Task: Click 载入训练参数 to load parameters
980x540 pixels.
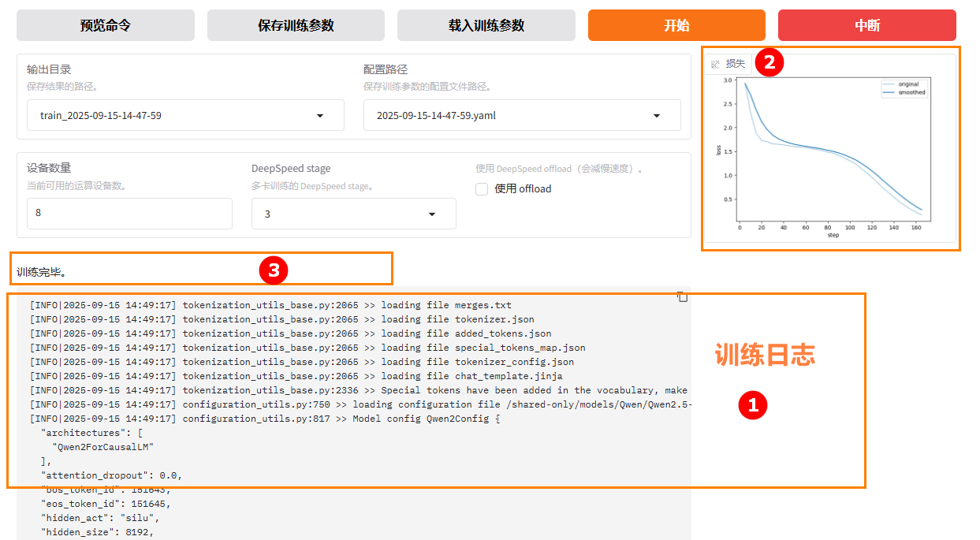Action: coord(486,25)
